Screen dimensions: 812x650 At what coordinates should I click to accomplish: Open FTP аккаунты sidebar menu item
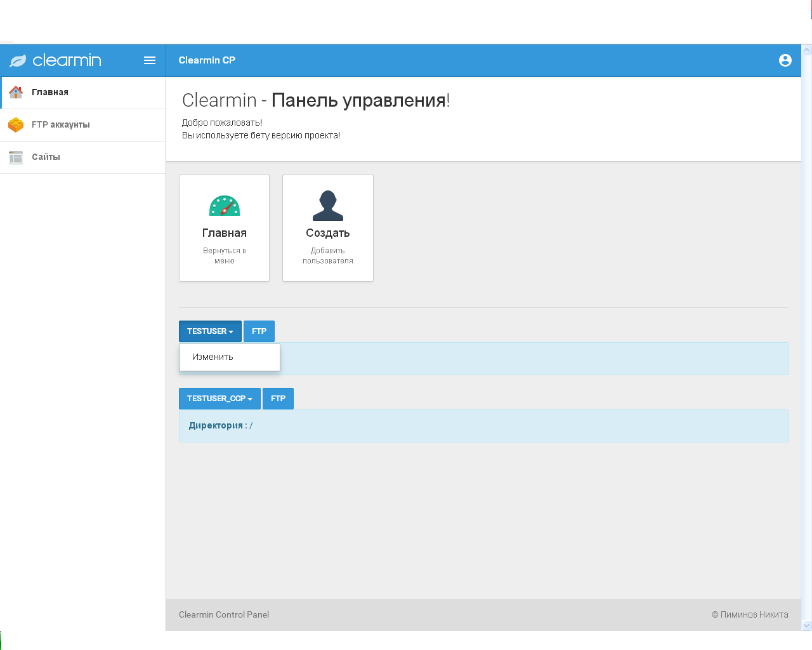[61, 124]
